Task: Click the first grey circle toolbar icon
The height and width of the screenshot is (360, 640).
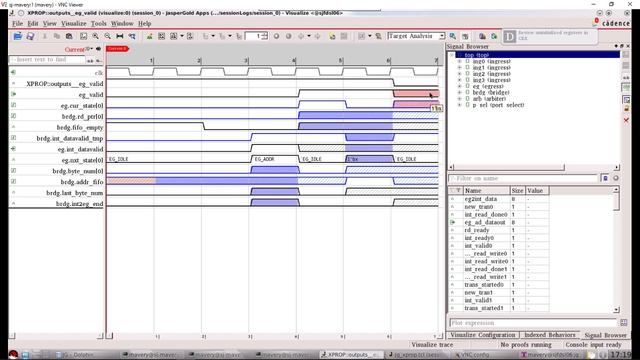Action: pyautogui.click(x=276, y=36)
